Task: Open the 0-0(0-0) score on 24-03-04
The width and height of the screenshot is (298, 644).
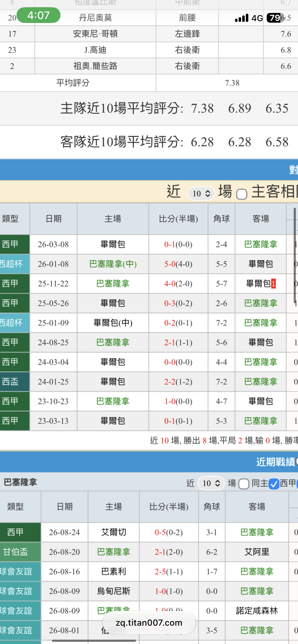Action: [178, 362]
